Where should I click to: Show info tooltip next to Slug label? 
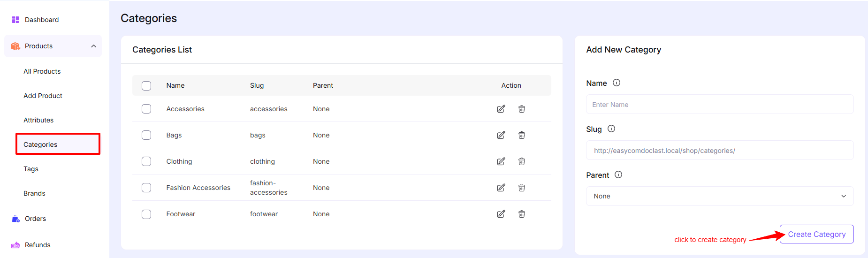[x=611, y=129]
